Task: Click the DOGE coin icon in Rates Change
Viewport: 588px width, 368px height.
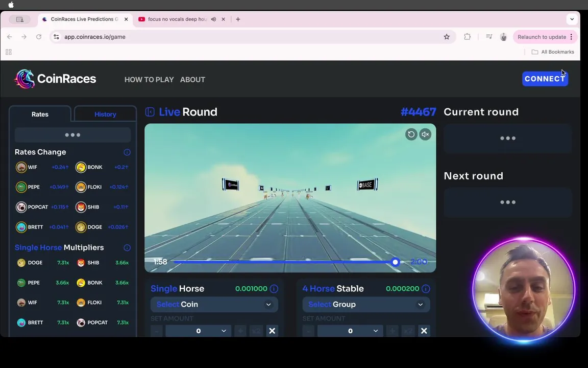Action: (81, 227)
